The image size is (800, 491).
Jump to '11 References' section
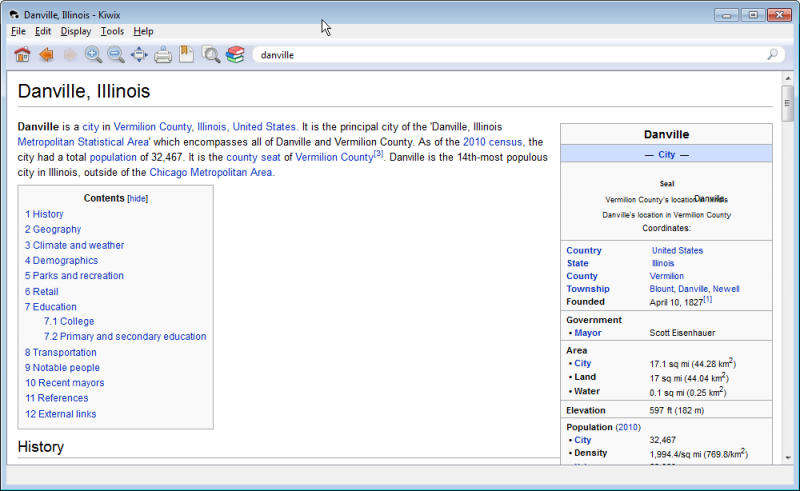click(57, 398)
